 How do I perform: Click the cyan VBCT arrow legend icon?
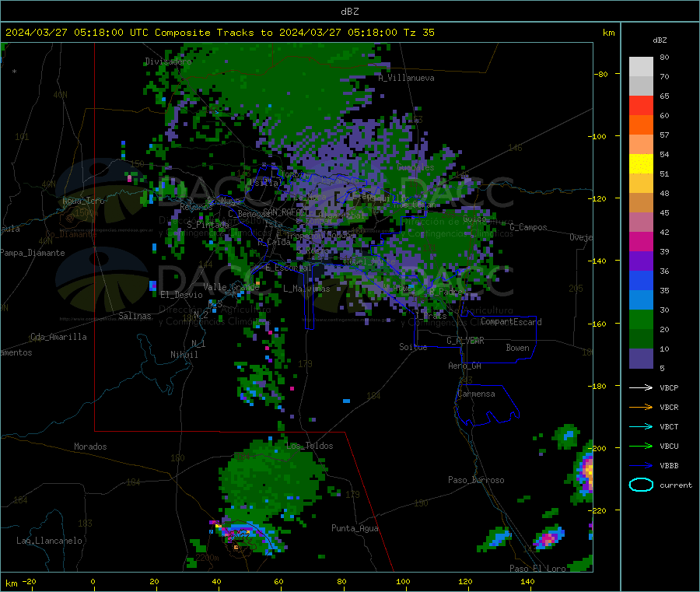click(x=641, y=426)
